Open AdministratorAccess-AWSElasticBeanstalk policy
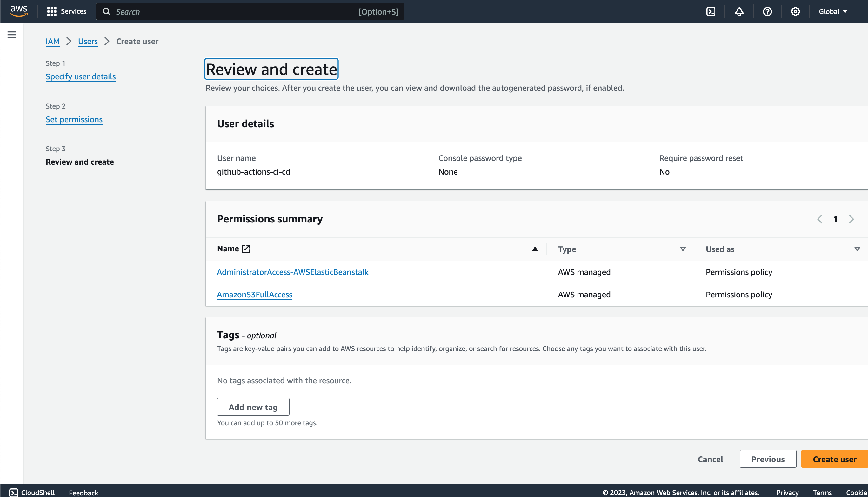This screenshot has height=497, width=868. point(293,272)
